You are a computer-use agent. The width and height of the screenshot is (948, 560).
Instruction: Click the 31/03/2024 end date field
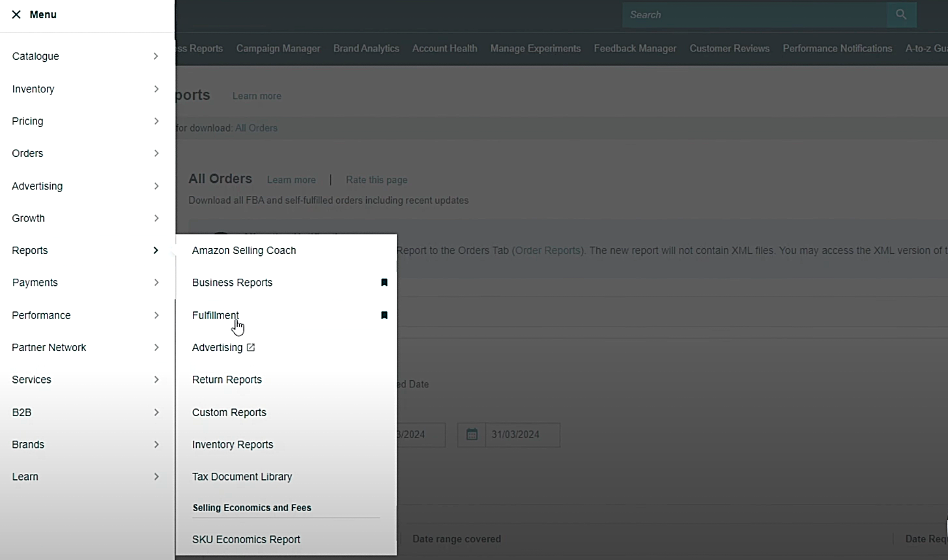pyautogui.click(x=523, y=434)
